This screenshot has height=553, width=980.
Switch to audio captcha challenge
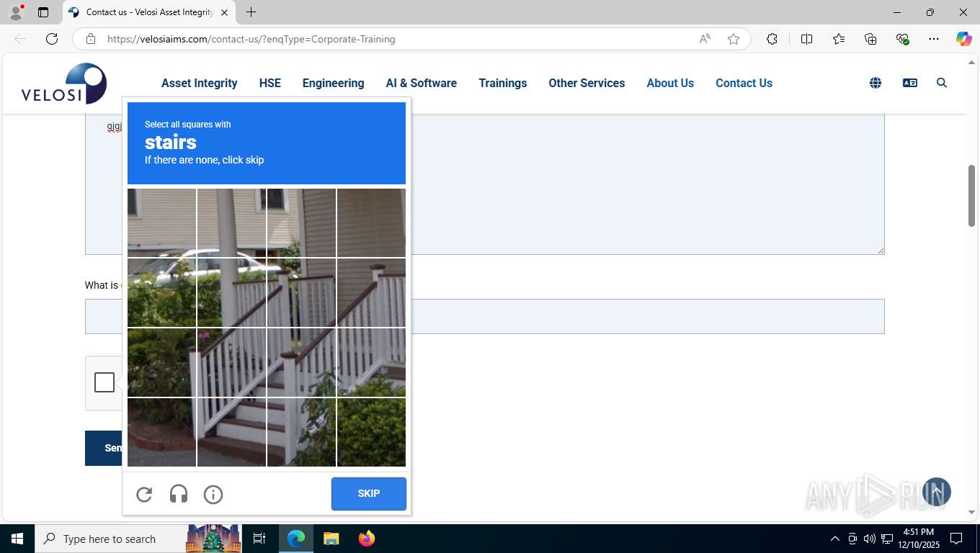[x=179, y=494]
